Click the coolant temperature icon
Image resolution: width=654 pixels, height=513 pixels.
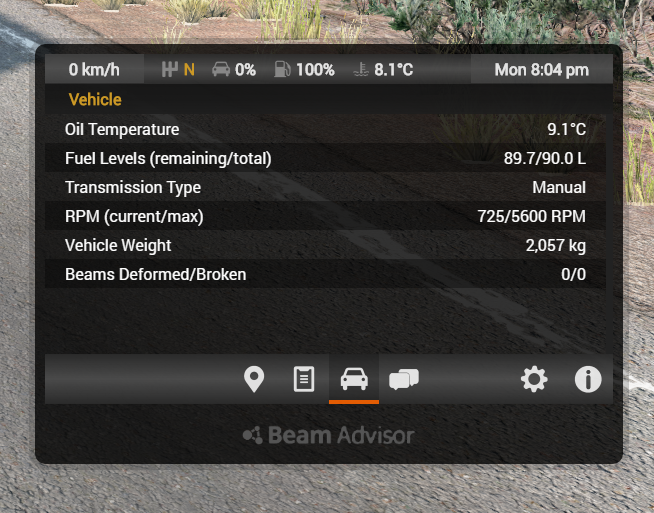pos(361,70)
